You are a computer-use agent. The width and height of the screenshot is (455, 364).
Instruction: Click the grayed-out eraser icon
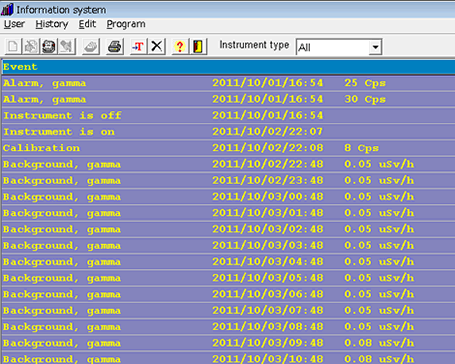point(91,46)
